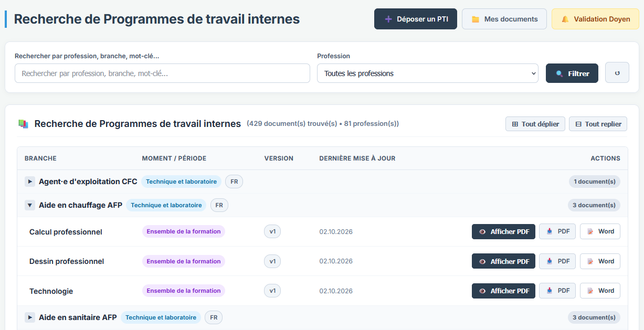Click the Branche column header
Viewport: 644px width, 330px height.
pos(40,158)
